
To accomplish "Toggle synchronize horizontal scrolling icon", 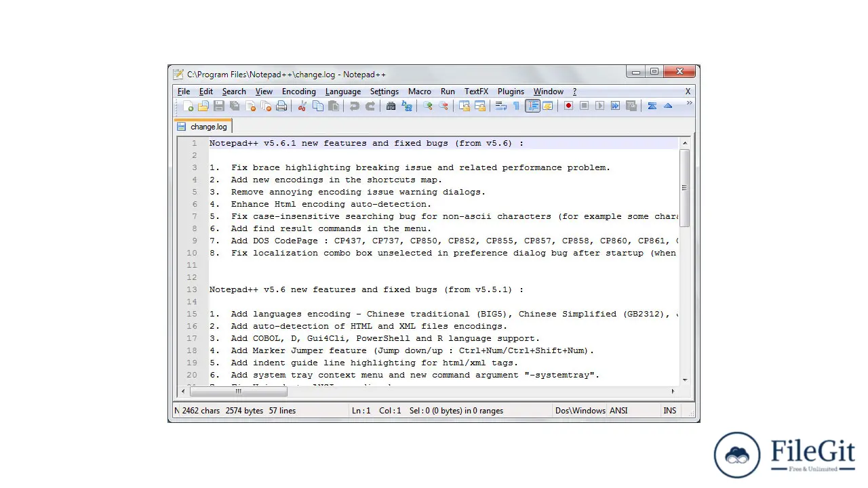I will [x=480, y=106].
